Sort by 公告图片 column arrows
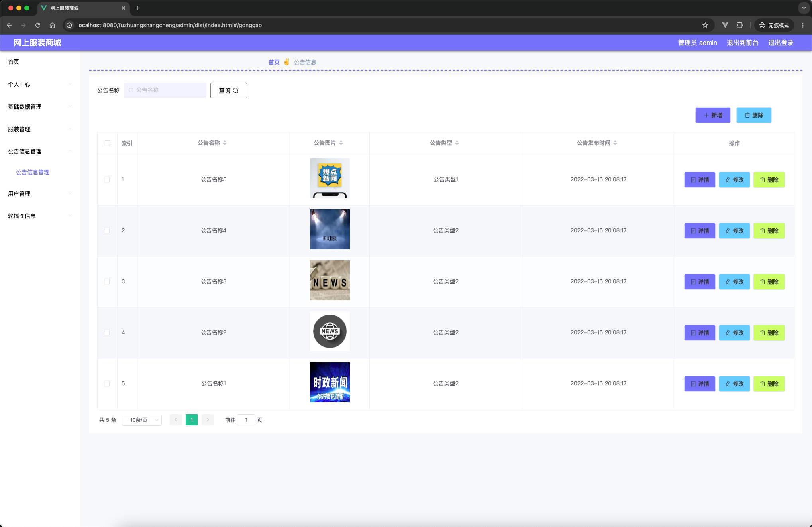Screen dimensions: 812x527 pyautogui.click(x=341, y=143)
